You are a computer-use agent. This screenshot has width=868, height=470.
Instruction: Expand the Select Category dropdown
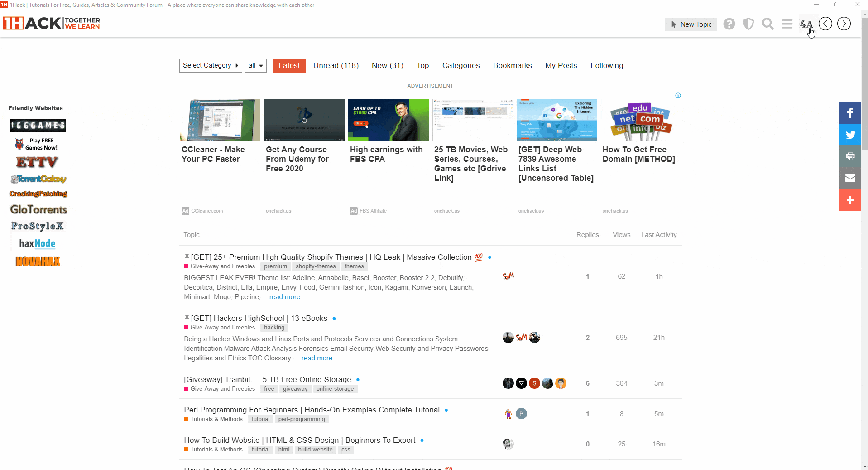pos(211,66)
